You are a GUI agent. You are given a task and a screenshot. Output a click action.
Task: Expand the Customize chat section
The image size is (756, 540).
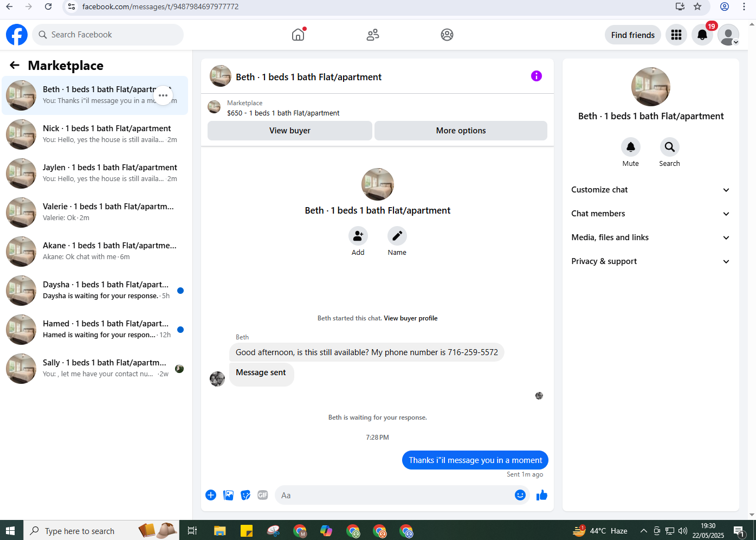coord(651,190)
